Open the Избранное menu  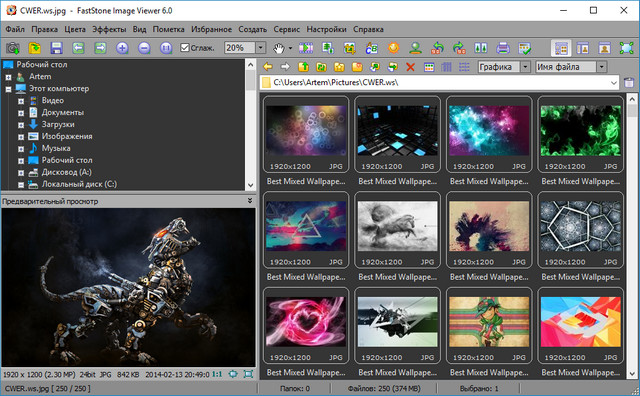click(211, 29)
